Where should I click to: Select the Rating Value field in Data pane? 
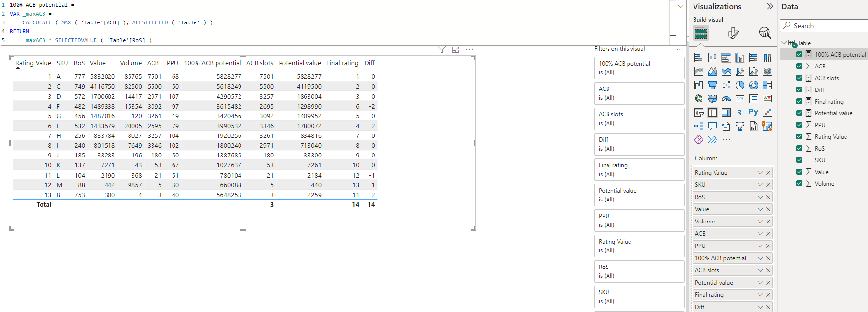pyautogui.click(x=830, y=137)
